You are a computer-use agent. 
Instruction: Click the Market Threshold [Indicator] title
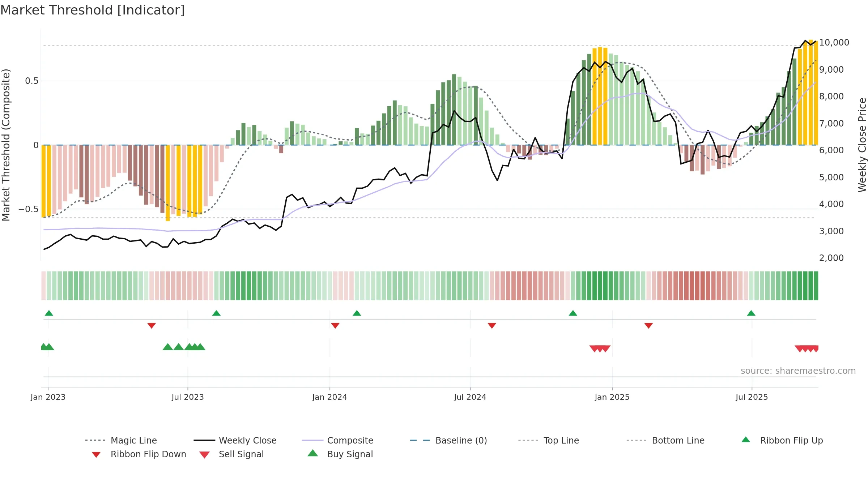(x=93, y=10)
